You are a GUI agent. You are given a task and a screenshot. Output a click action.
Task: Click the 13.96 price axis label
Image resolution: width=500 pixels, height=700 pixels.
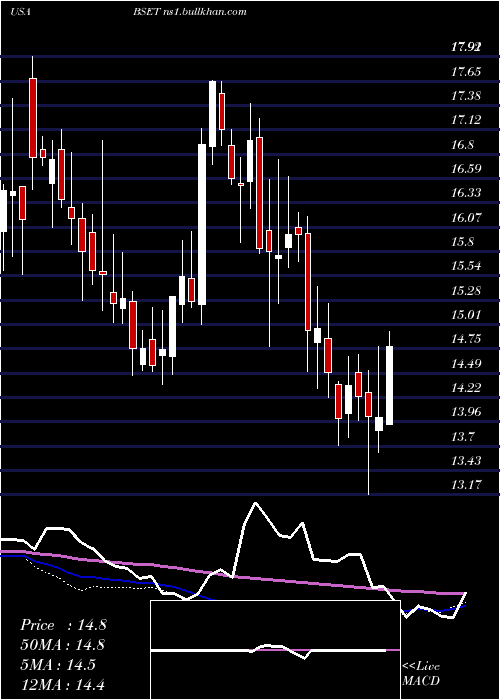pos(466,412)
